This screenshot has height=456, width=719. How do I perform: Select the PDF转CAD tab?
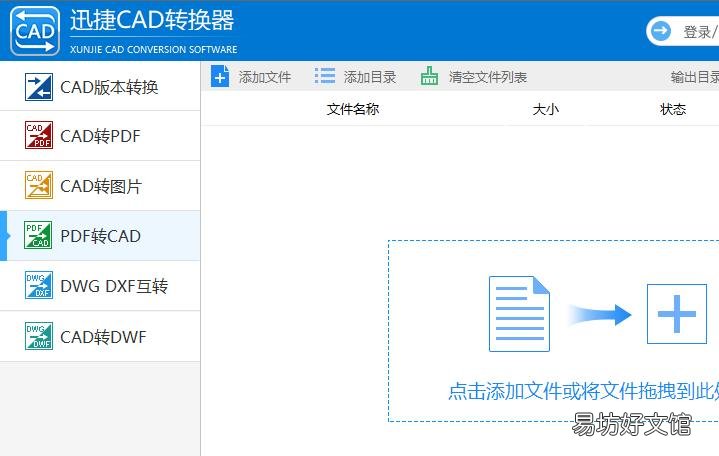[x=100, y=236]
